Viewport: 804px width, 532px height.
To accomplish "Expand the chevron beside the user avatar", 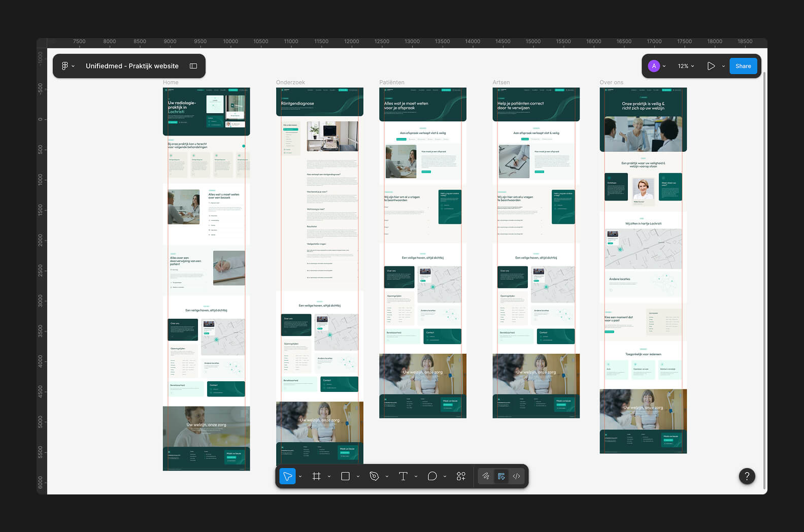I will click(x=664, y=66).
